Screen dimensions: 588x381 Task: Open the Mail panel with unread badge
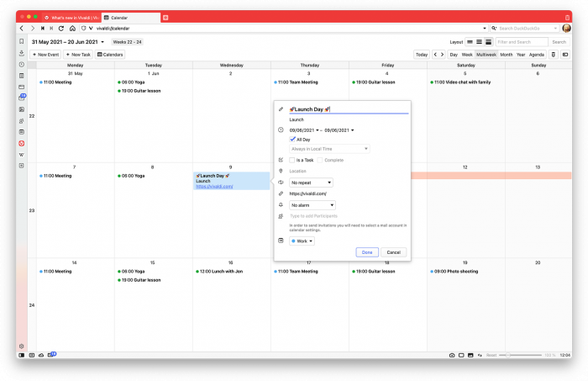pos(22,98)
